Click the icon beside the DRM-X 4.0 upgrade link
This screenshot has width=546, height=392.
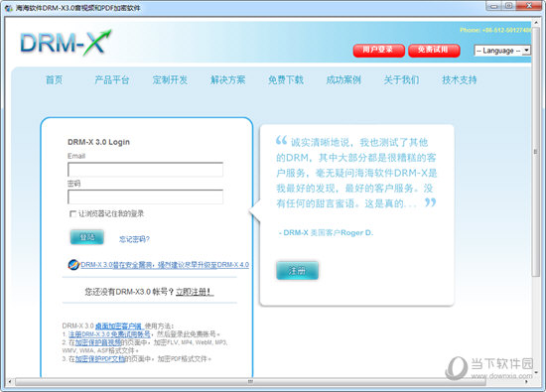click(73, 265)
